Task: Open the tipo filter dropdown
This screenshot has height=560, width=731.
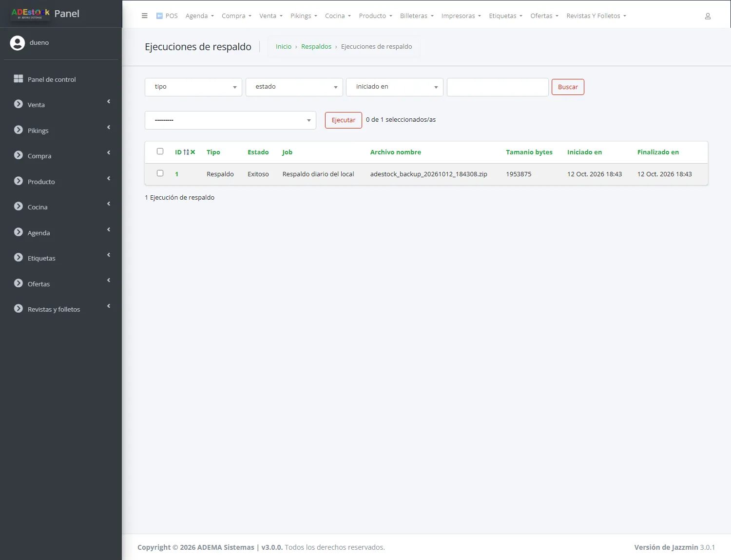Action: coord(193,87)
